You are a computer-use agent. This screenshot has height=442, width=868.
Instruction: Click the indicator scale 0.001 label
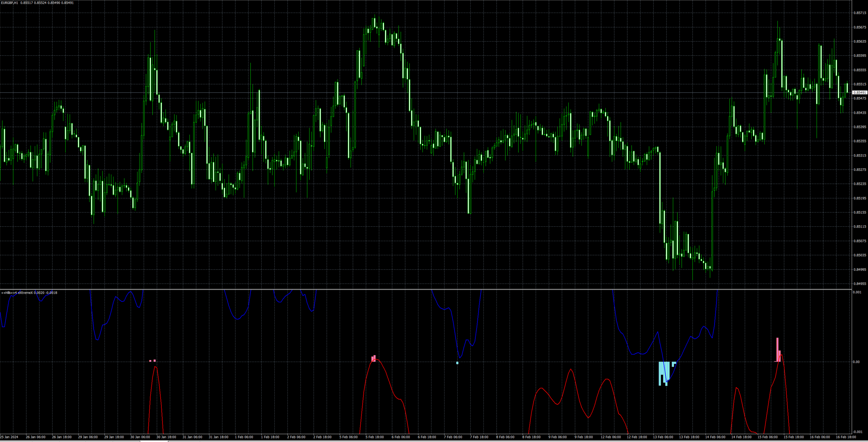[857, 292]
